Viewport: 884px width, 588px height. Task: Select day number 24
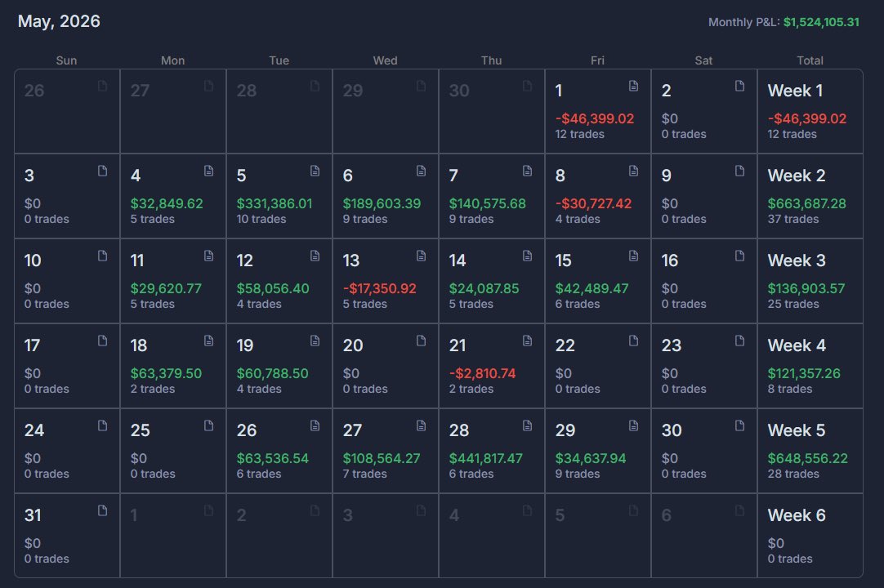[x=33, y=430]
